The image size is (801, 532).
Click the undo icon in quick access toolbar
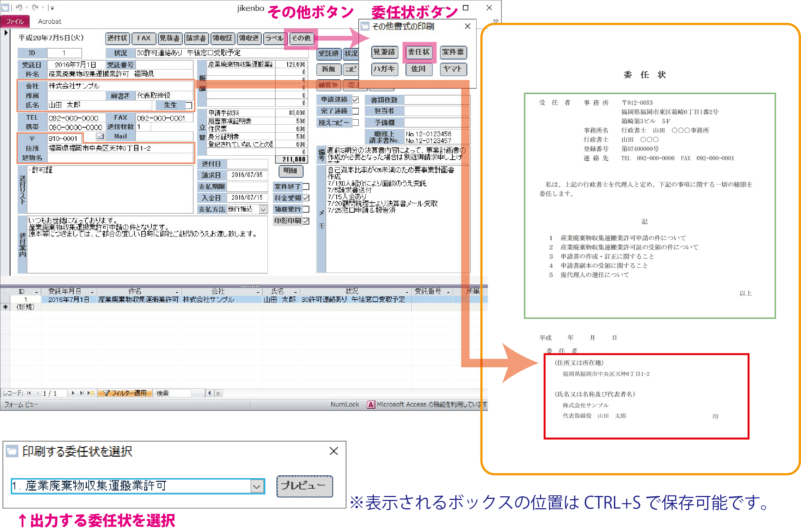point(19,8)
